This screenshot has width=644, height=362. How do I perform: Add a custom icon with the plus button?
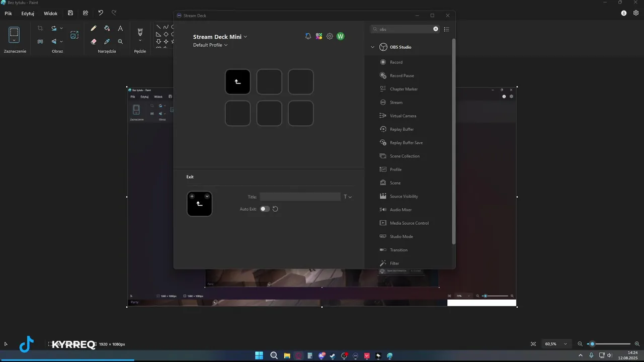point(192,196)
